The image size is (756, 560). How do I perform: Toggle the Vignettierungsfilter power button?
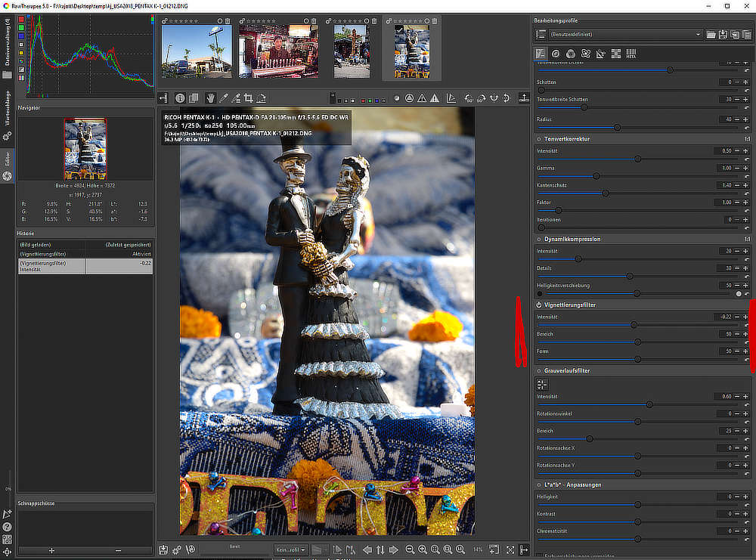click(x=540, y=305)
